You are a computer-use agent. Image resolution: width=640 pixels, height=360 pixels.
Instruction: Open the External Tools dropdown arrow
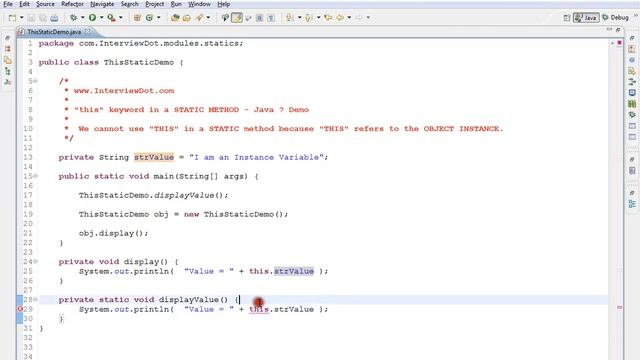click(121, 18)
